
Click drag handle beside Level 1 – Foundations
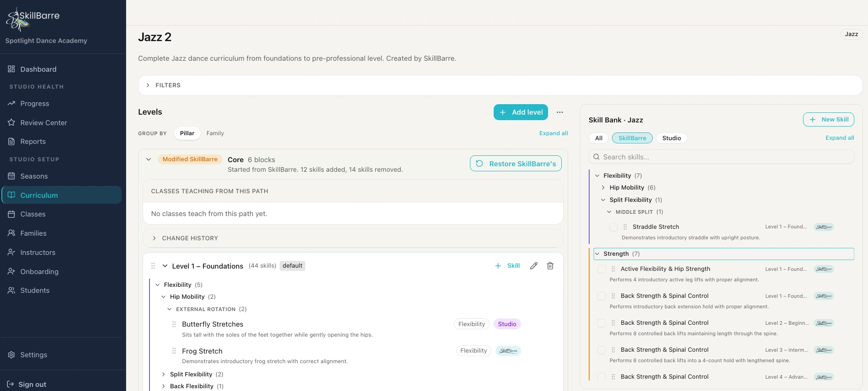tap(153, 266)
